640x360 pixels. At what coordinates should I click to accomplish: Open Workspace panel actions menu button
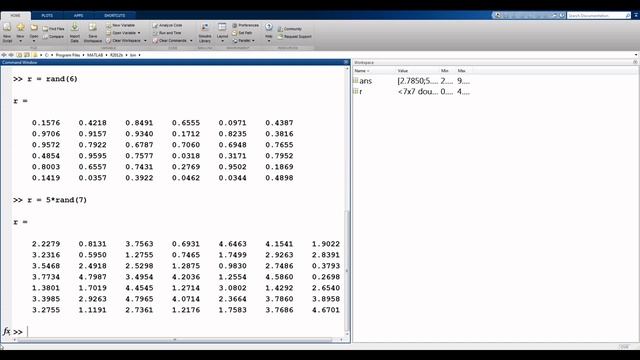click(x=635, y=62)
